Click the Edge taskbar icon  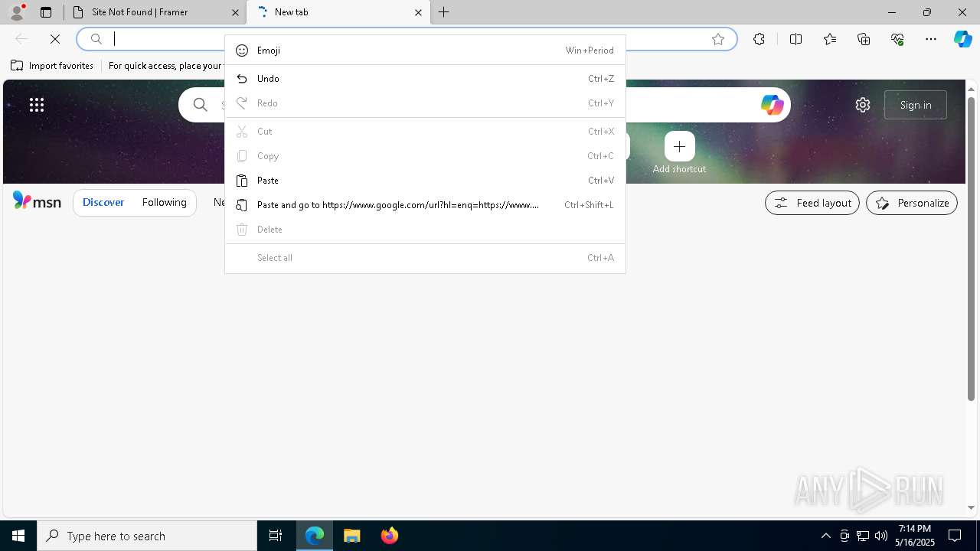[315, 536]
